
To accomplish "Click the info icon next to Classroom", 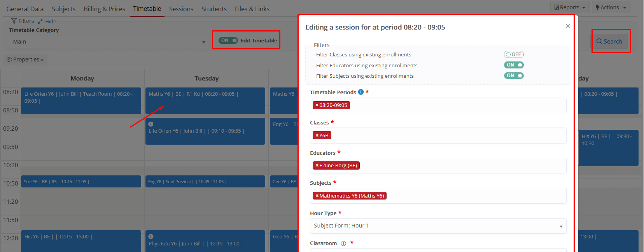I will (x=343, y=243).
